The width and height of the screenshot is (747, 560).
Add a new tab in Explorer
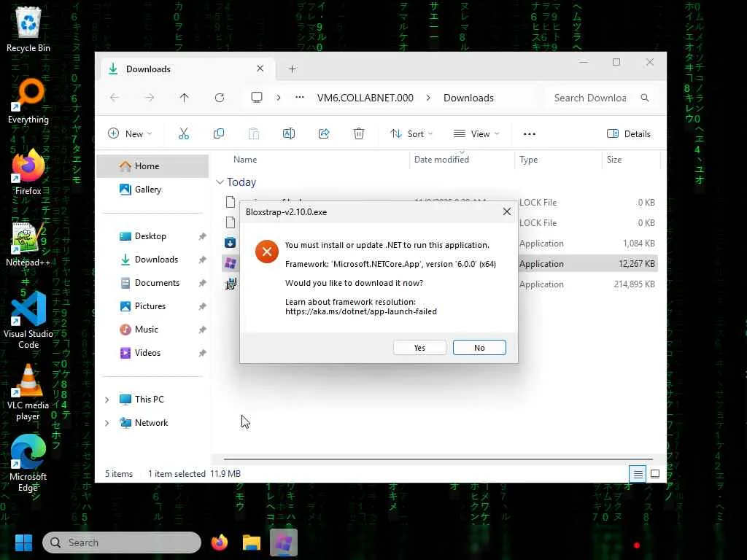click(292, 69)
